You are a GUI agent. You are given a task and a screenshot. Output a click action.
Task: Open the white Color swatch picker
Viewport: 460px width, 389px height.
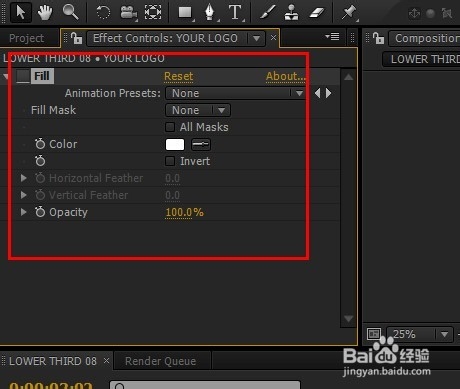tap(175, 144)
